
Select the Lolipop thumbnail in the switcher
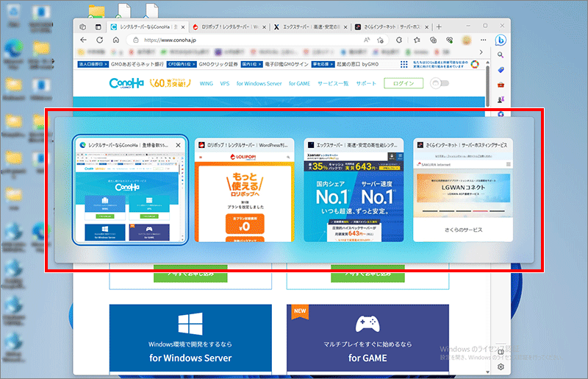point(245,190)
